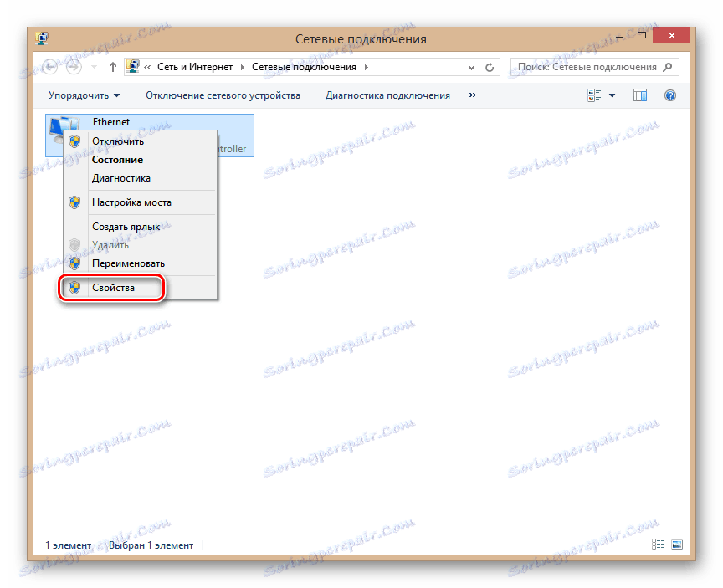Image resolution: width=723 pixels, height=588 pixels.
Task: Click the refresh icon in address bar
Action: [x=489, y=66]
